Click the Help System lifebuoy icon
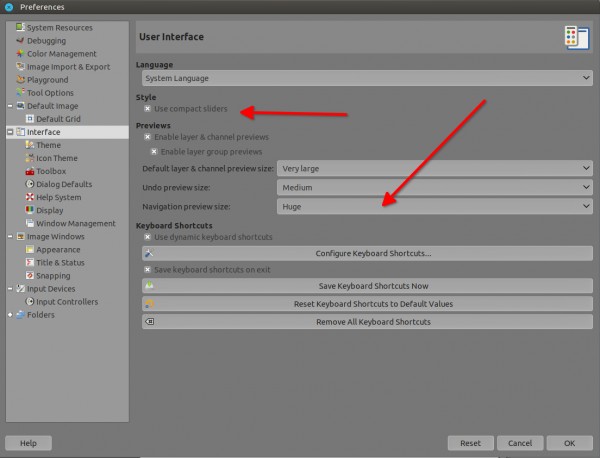600x458 pixels. pos(29,197)
